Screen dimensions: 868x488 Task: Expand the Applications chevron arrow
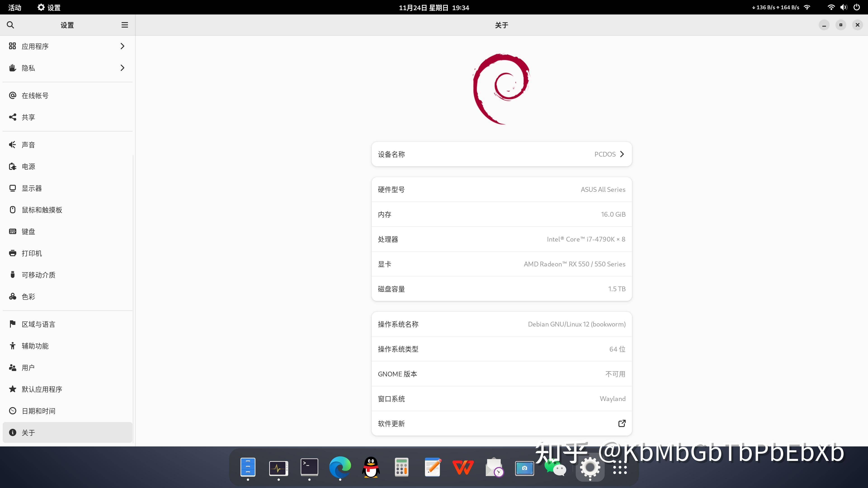point(122,46)
